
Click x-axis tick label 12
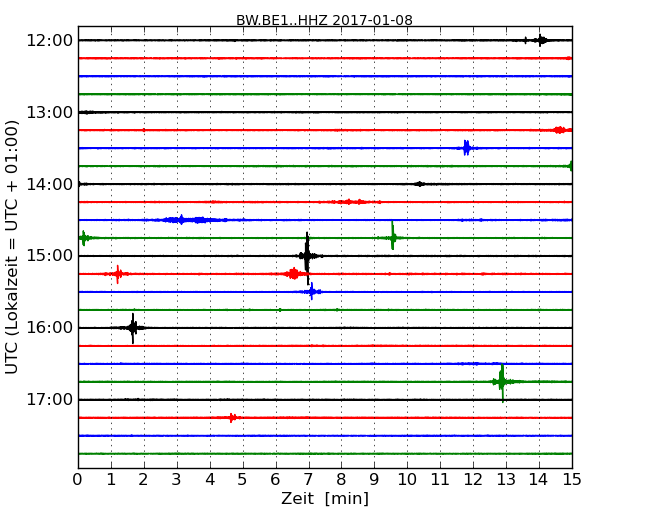point(473,480)
